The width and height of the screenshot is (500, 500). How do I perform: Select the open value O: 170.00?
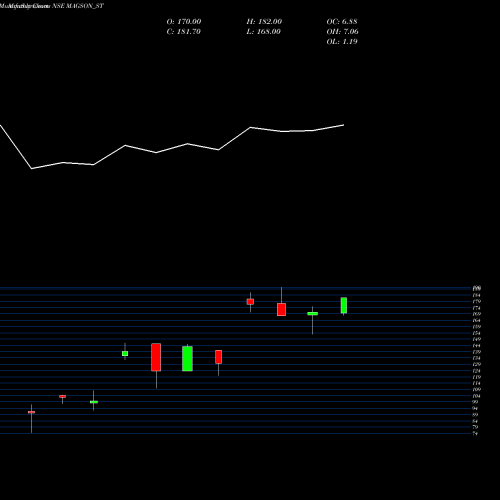(x=184, y=22)
